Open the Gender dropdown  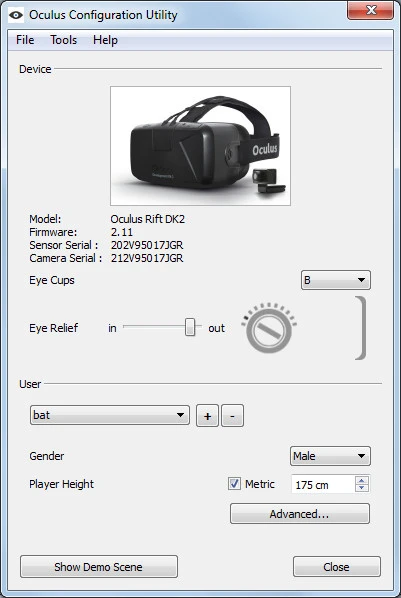point(330,456)
